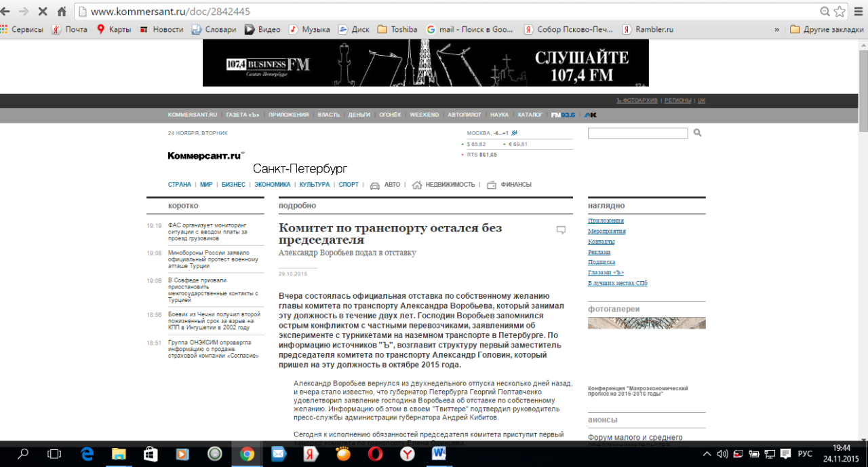Stop loading the page
This screenshot has height=467, width=868.
click(42, 12)
